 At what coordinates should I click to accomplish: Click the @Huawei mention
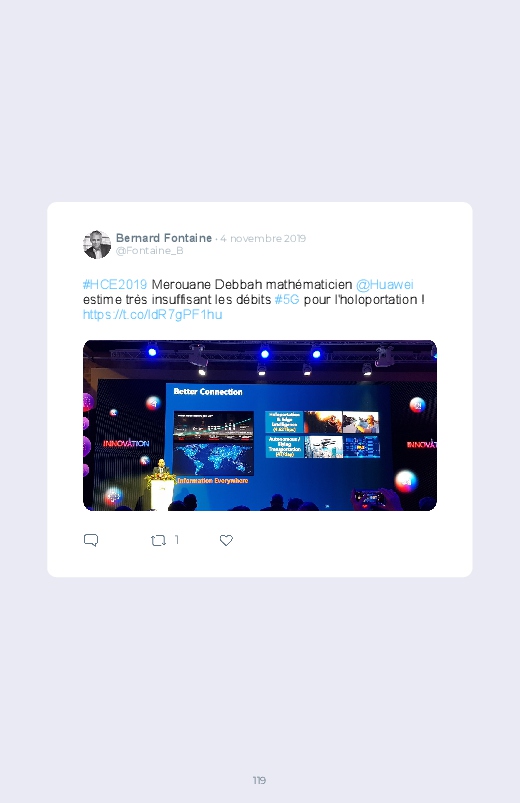[x=385, y=284]
